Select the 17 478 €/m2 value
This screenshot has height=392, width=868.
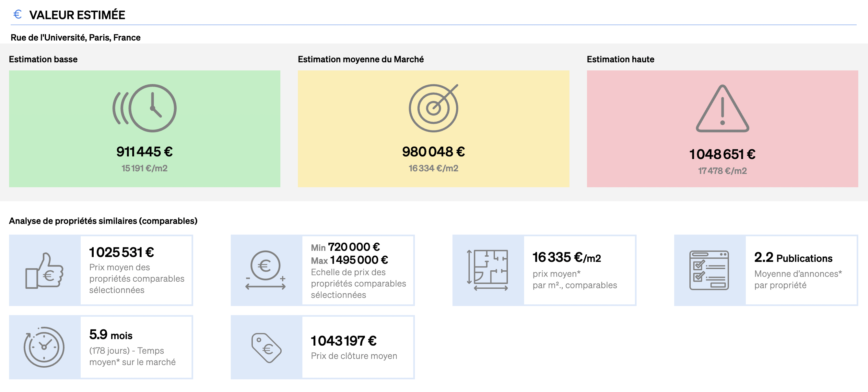pos(722,171)
